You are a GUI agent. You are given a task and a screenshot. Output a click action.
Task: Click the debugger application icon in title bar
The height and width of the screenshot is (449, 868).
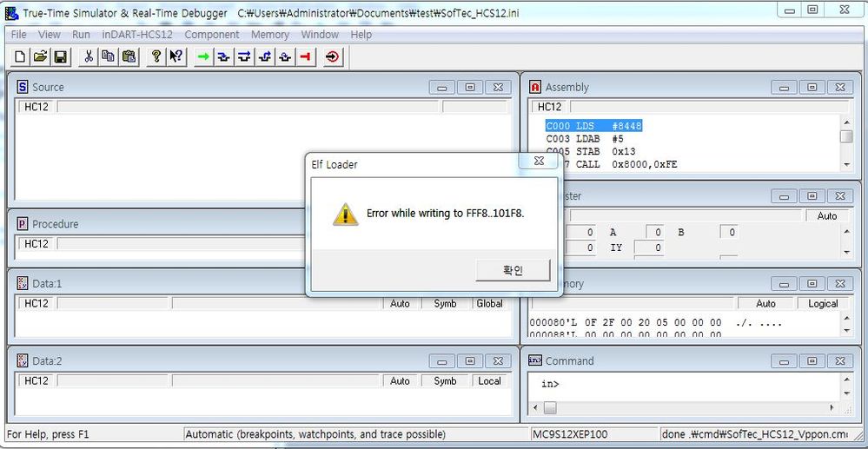(10, 13)
